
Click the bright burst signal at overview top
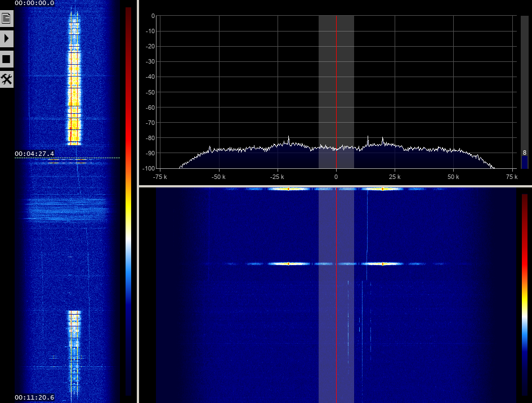coord(74,79)
